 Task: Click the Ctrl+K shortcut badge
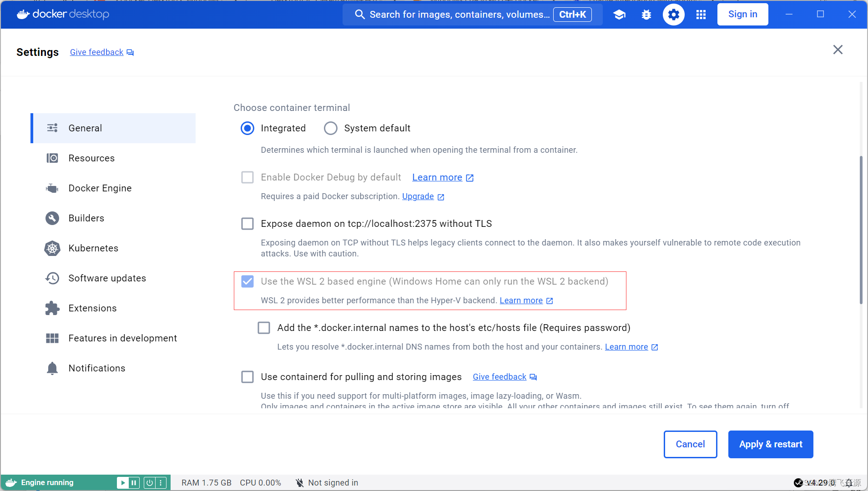coord(572,15)
